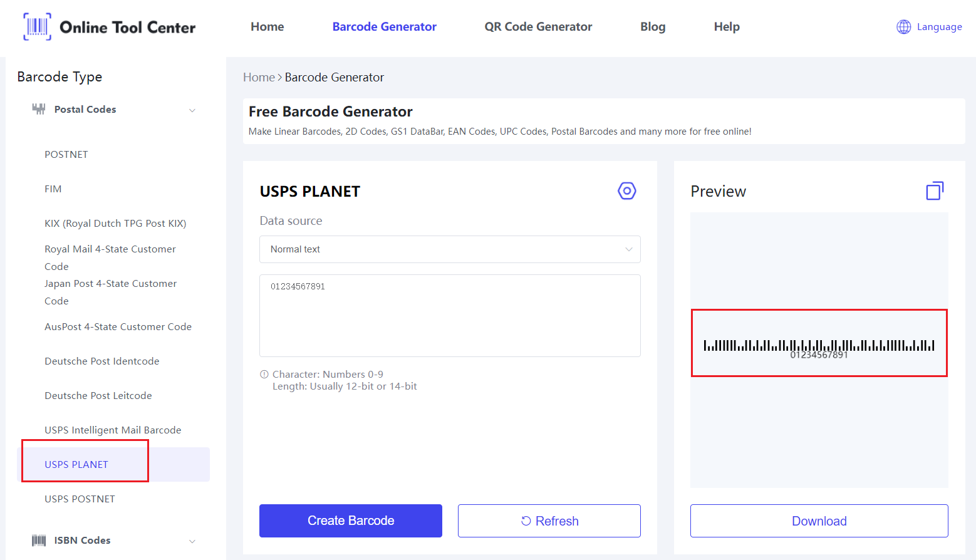Go to QR Code Generator tab
Screen dimensions: 976x560
[538, 27]
